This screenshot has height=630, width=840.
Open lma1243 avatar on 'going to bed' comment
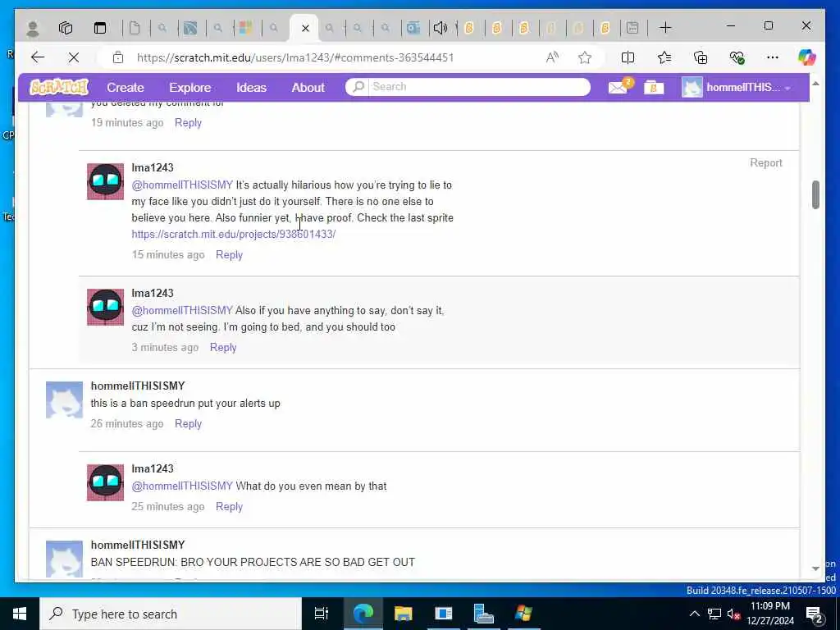pos(106,307)
